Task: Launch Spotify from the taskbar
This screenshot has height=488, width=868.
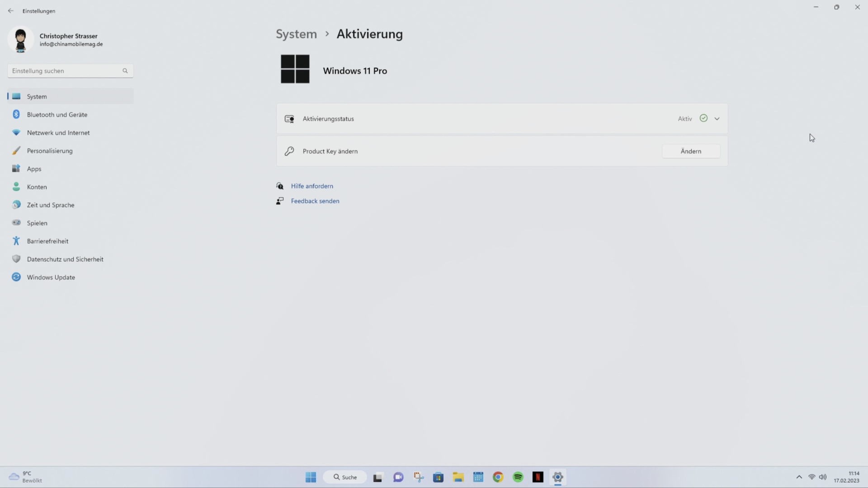Action: (x=518, y=477)
